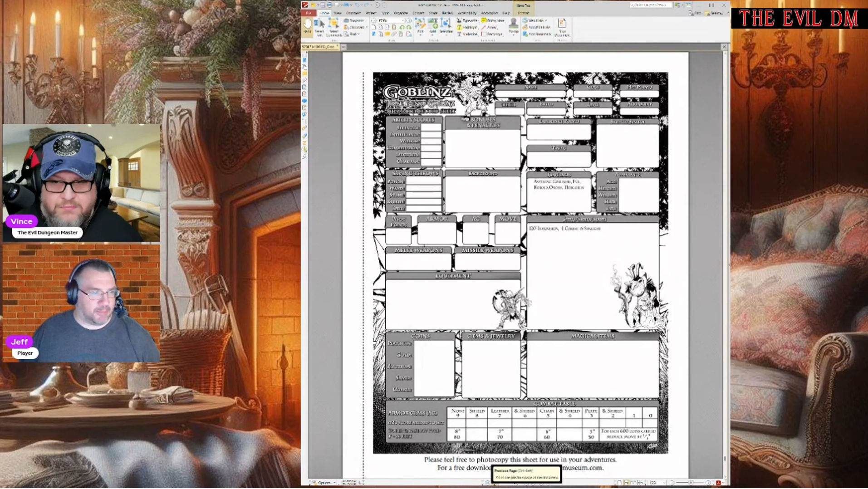
Task: Open the File menu
Action: 309,13
